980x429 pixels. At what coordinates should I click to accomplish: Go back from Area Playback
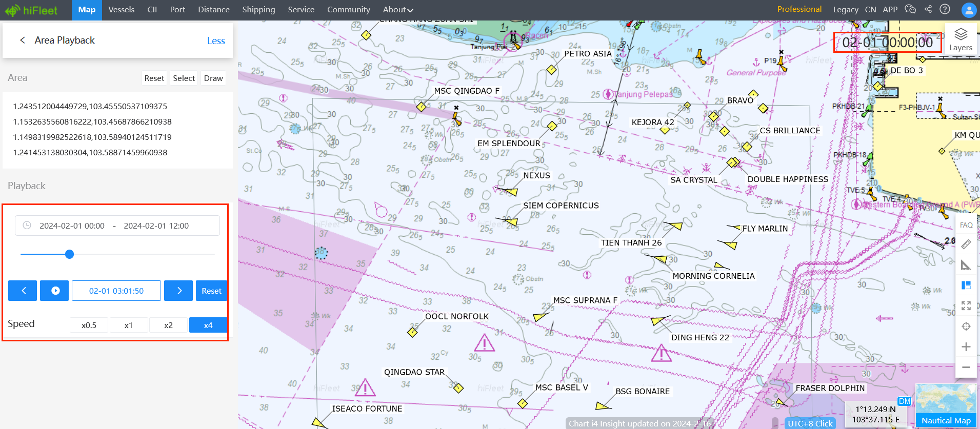pos(22,40)
